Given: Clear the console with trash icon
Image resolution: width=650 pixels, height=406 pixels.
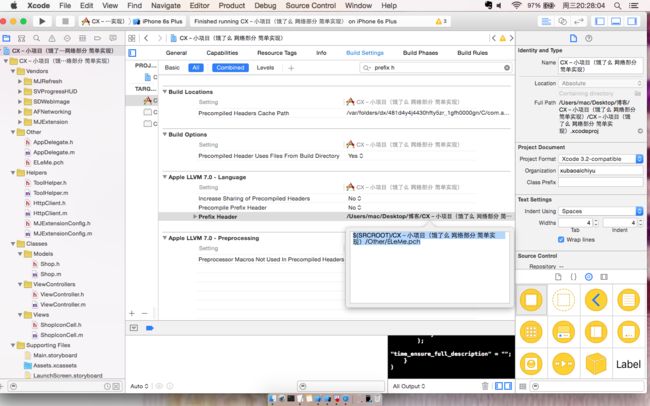Looking at the screenshot, I should click(485, 386).
